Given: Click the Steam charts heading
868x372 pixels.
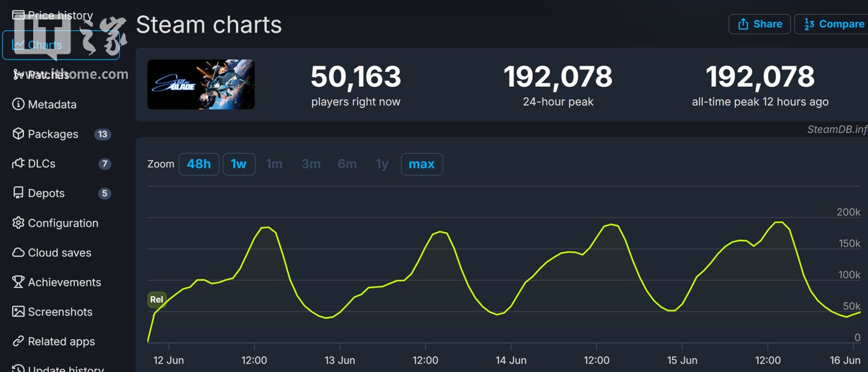Looking at the screenshot, I should 209,25.
